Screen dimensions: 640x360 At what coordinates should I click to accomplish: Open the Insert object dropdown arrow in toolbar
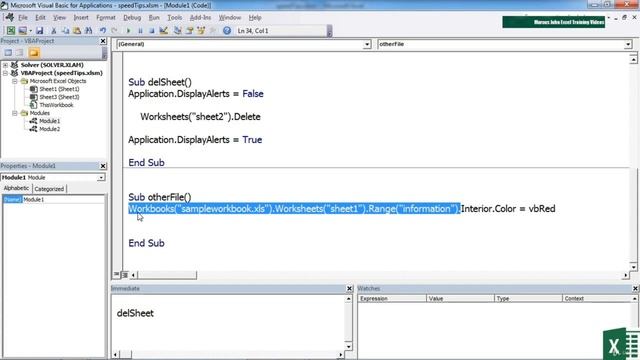pyautogui.click(x=30, y=31)
